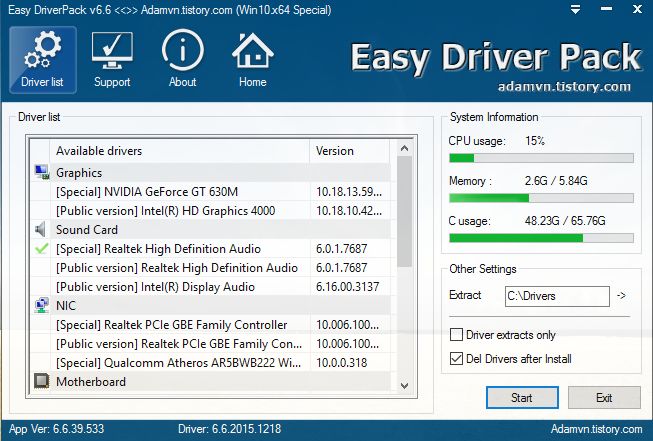Click the Sound Card speaker icon
Image resolution: width=653 pixels, height=441 pixels.
click(x=40, y=229)
